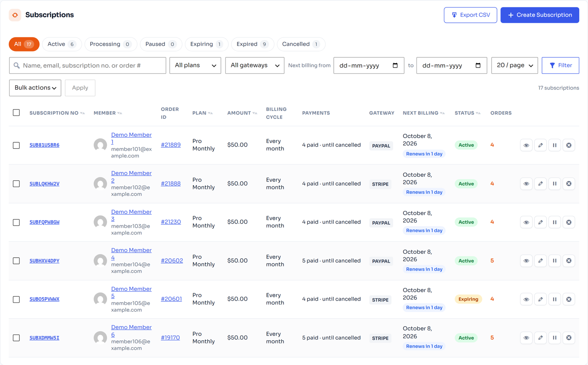Check the box for SUB81USBR6 row
The image size is (588, 365).
(x=16, y=145)
